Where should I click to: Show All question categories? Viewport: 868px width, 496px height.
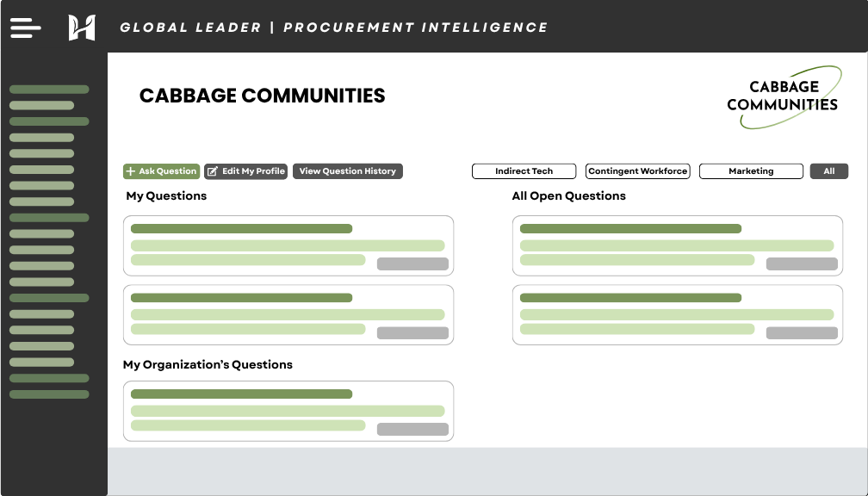(x=828, y=171)
